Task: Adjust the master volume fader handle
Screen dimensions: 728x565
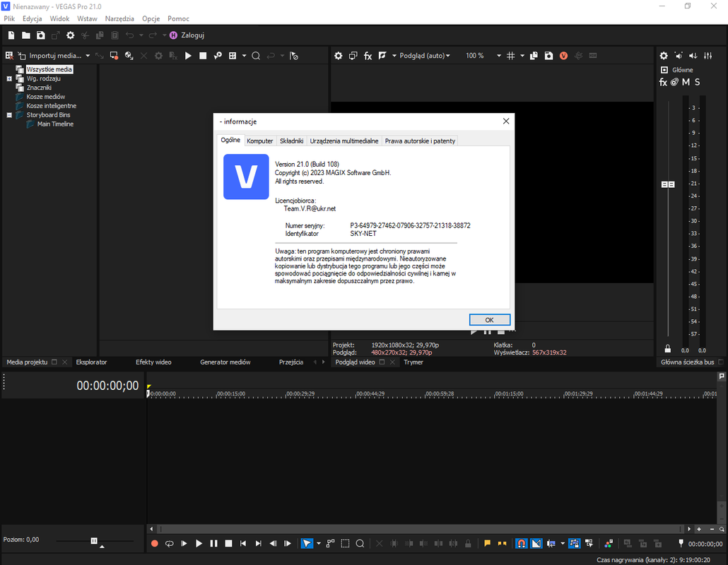Action: (668, 184)
